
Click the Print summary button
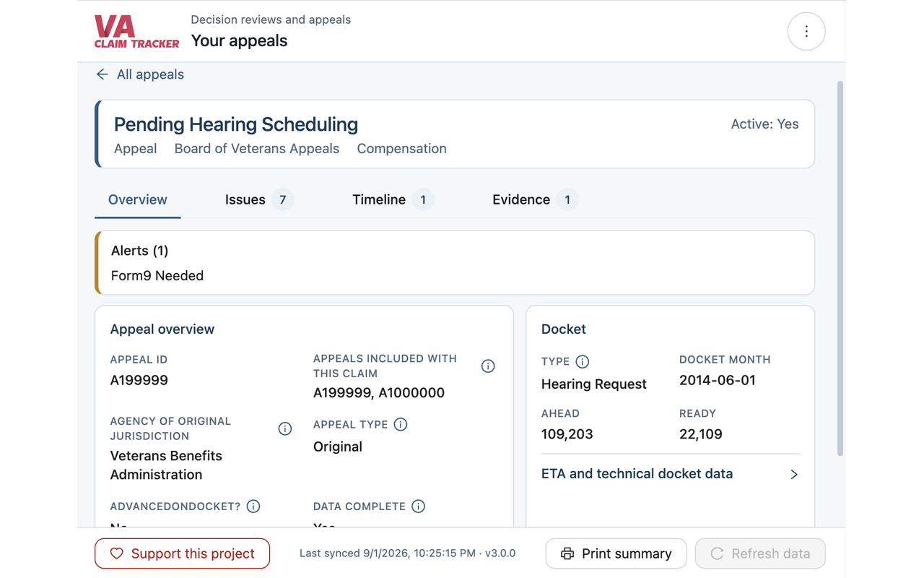click(x=616, y=553)
